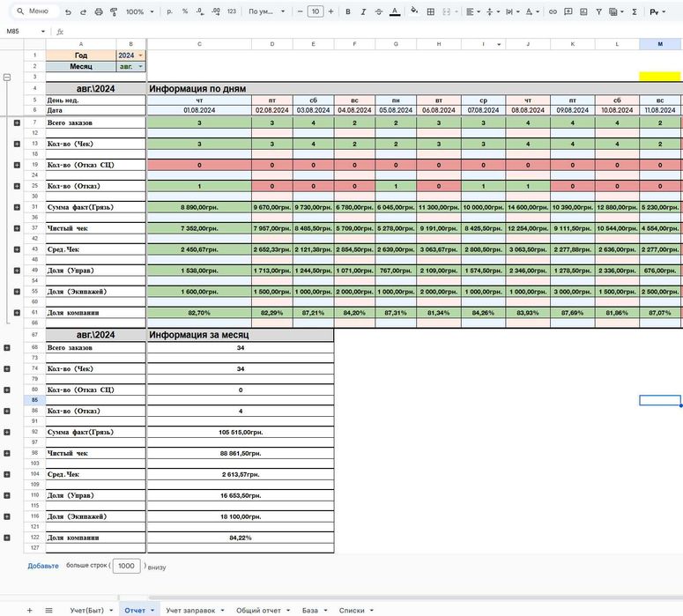This screenshot has height=616, width=683.
Task: Switch to the Списки sheet tab
Action: pos(352,611)
